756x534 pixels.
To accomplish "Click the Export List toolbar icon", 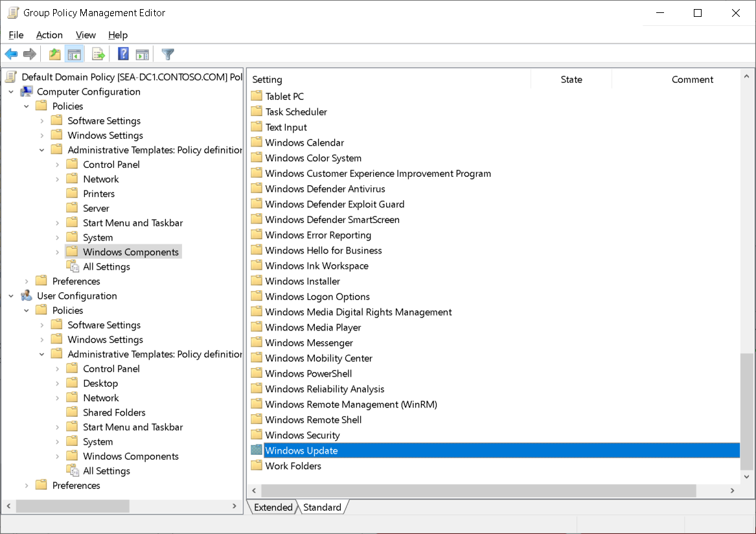I will (x=98, y=54).
